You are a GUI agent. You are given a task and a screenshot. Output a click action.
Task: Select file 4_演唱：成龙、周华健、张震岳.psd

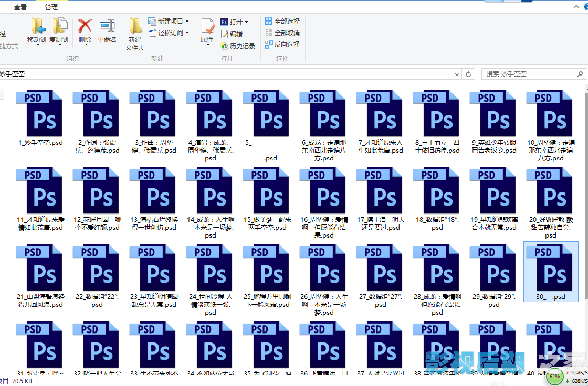pos(211,125)
